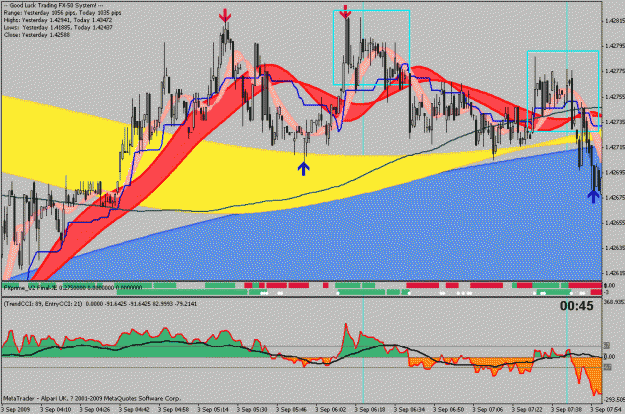
Task: Click the 'Lows: Yesterday' values line
Action: pyautogui.click(x=58, y=27)
